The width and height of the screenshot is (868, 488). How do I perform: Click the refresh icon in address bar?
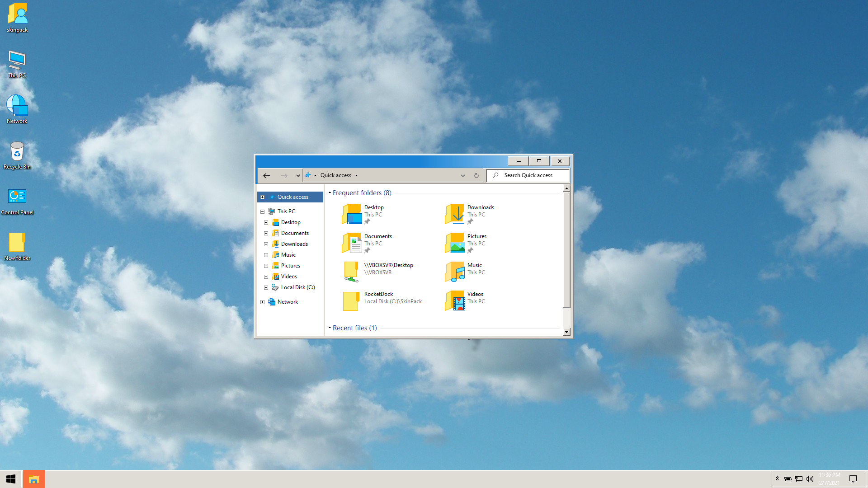[476, 175]
